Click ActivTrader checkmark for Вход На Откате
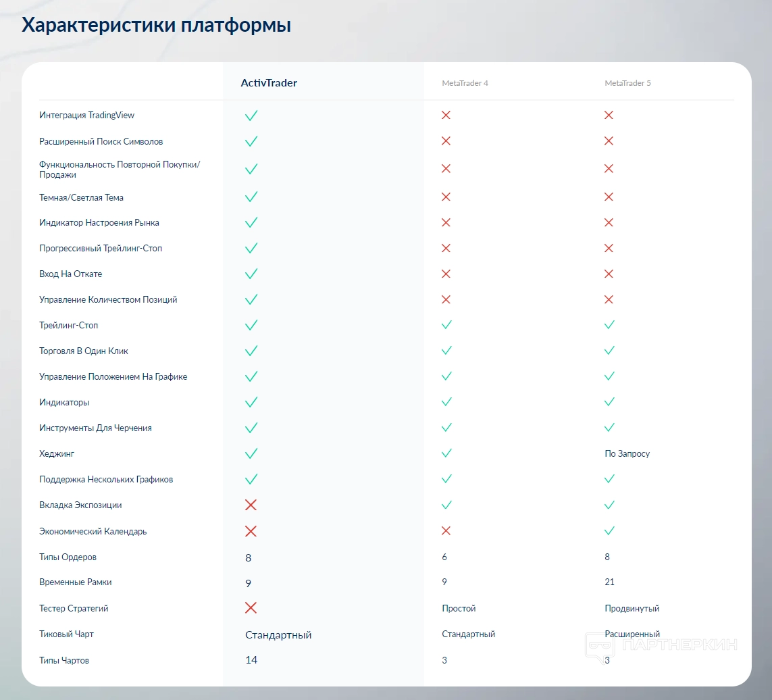The width and height of the screenshot is (772, 700). coord(251,274)
